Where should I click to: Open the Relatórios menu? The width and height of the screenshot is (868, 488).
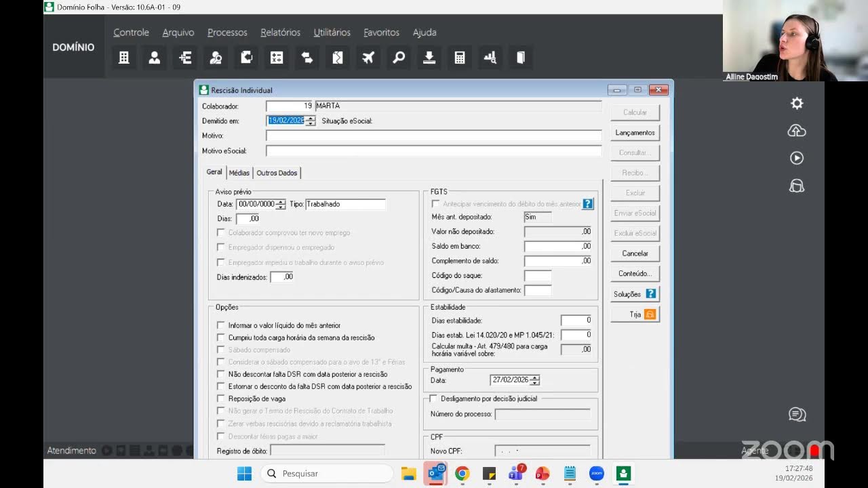pyautogui.click(x=280, y=33)
